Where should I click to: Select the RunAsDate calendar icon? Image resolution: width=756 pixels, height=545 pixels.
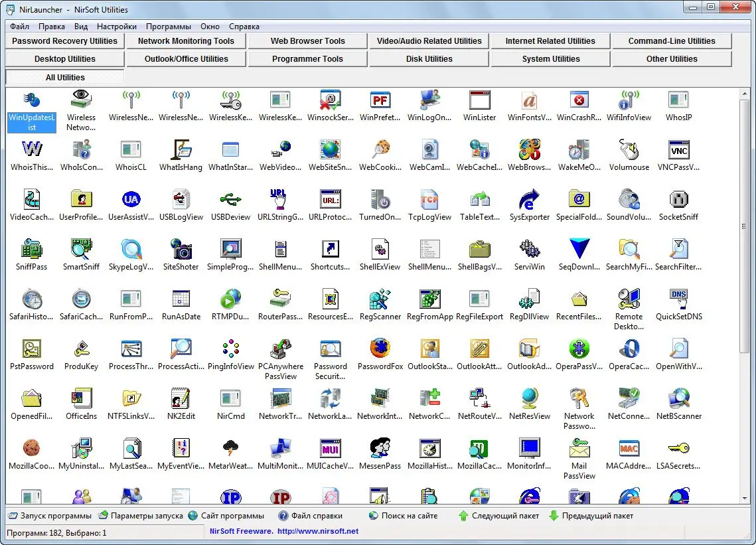coord(181,299)
